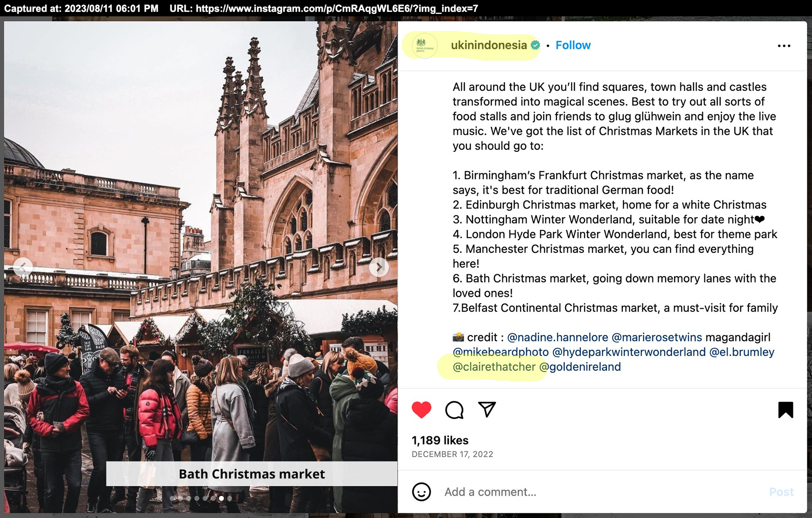Select the Belfast Continental Christmas market line
This screenshot has width=812, height=518.
pos(615,308)
